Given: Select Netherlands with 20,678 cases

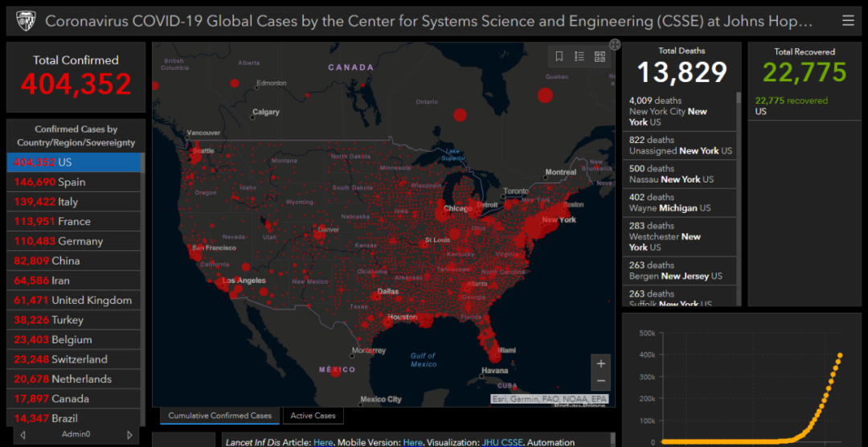Looking at the screenshot, I should pos(74,379).
